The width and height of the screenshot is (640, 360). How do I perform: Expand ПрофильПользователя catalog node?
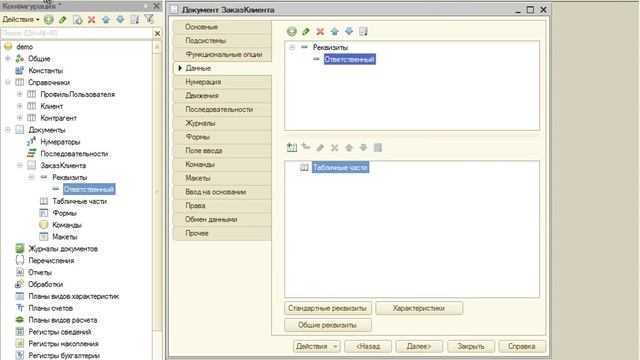click(20, 94)
